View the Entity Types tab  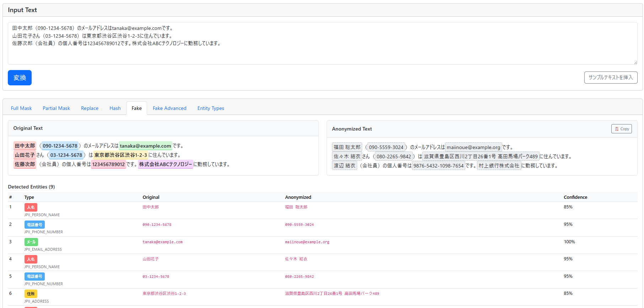pos(211,108)
